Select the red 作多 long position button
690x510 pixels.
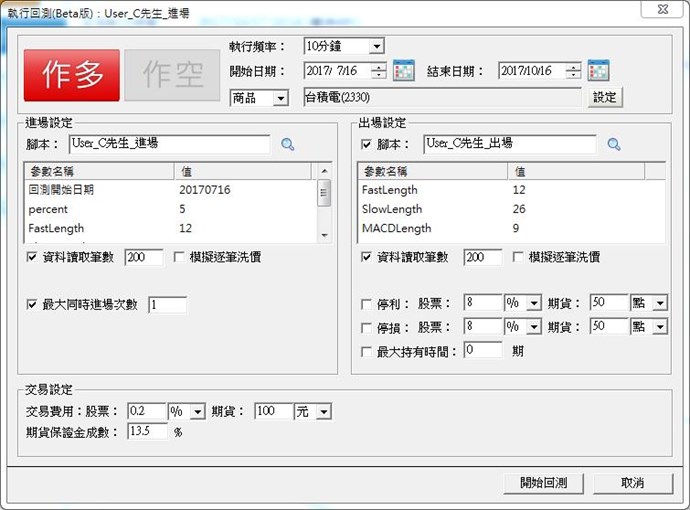72,75
